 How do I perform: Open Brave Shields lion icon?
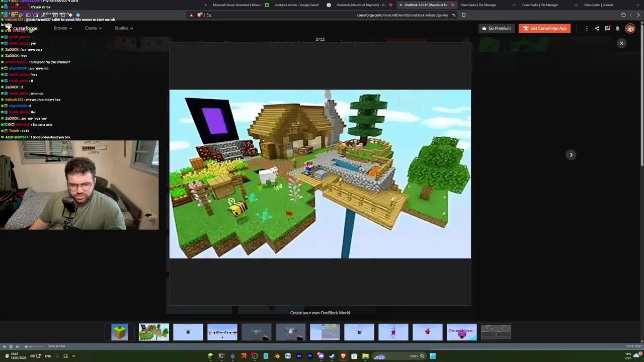[200, 15]
